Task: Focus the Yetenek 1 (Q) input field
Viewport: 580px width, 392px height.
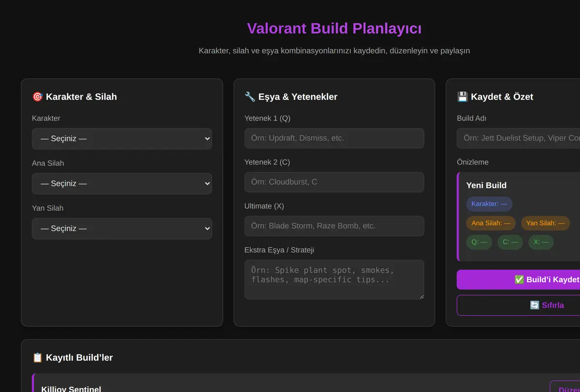Action: tap(334, 138)
